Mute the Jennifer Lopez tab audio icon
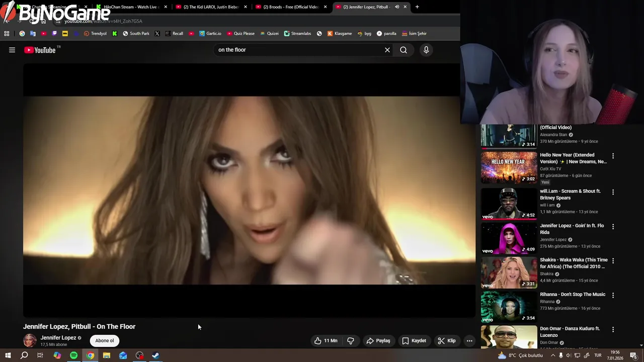Image resolution: width=644 pixels, height=362 pixels. [x=396, y=7]
